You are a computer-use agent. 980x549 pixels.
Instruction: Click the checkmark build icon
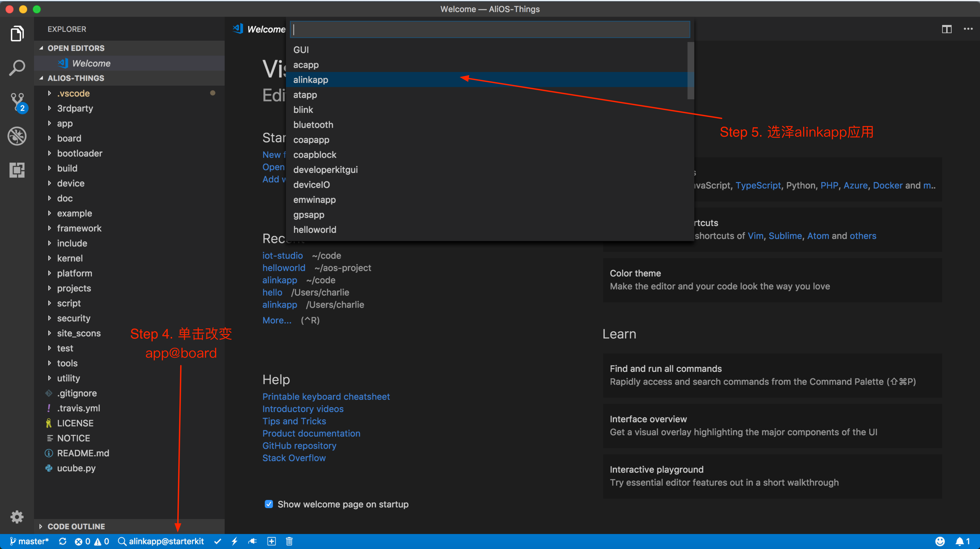pyautogui.click(x=218, y=541)
